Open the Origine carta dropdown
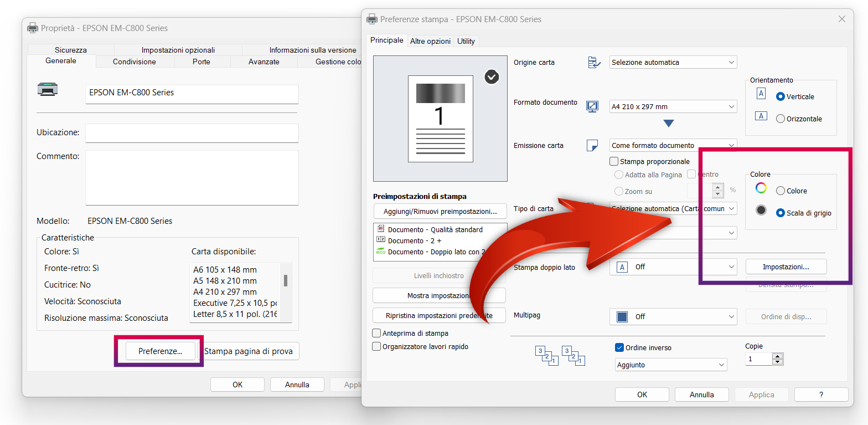 click(x=673, y=63)
